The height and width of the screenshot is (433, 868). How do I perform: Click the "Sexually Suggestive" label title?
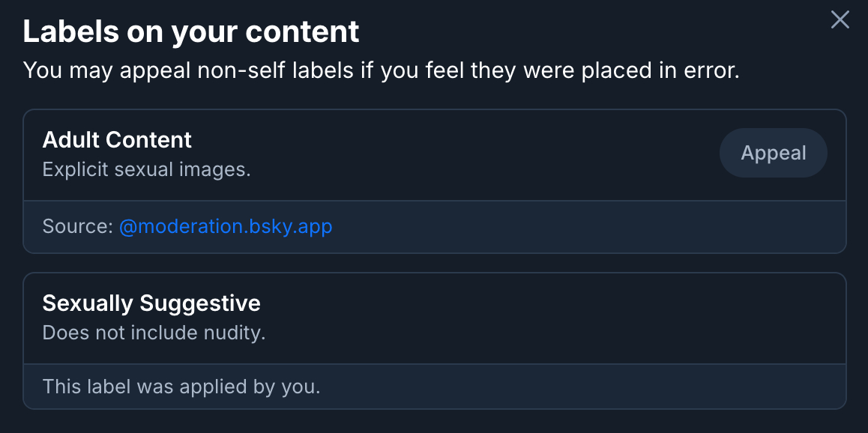pos(151,303)
